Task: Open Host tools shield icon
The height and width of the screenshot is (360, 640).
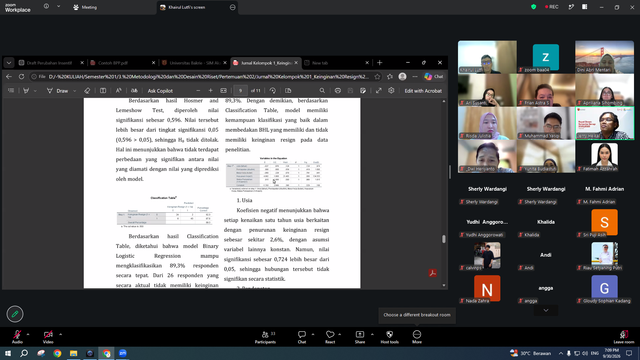Action: coord(389,337)
